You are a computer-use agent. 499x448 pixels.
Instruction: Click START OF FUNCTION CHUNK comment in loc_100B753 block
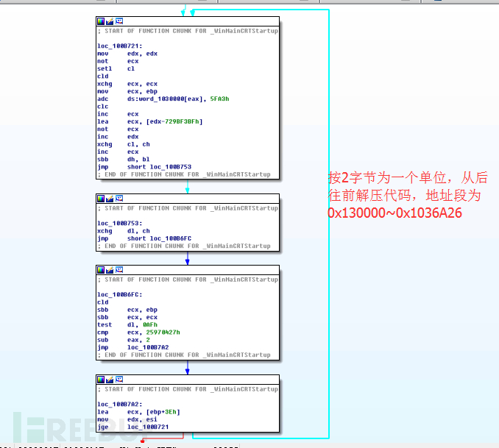tap(188, 208)
